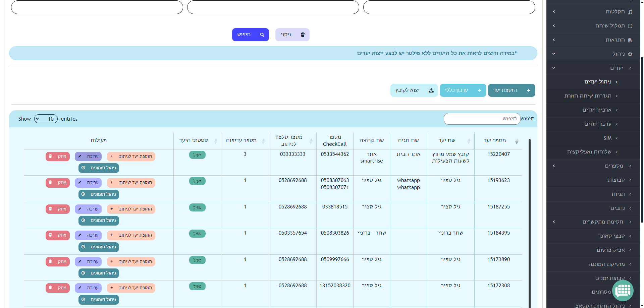Click פעיל status badge of row 15184395
Viewport: 644px width, 308px height.
pyautogui.click(x=197, y=234)
